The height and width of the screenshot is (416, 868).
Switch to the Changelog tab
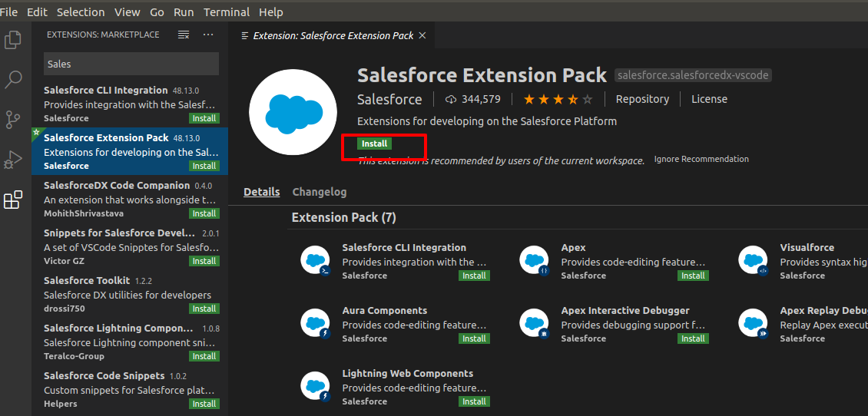(x=320, y=192)
